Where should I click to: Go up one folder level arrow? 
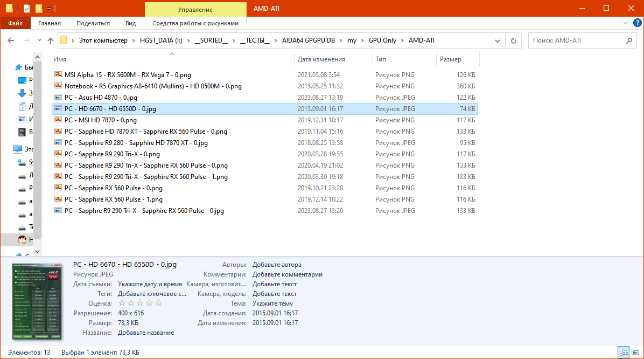51,40
